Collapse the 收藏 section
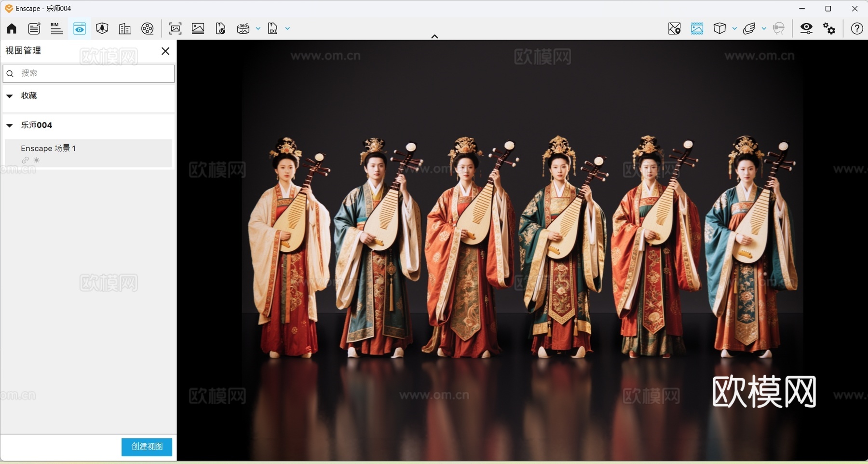868x464 pixels. tap(9, 96)
